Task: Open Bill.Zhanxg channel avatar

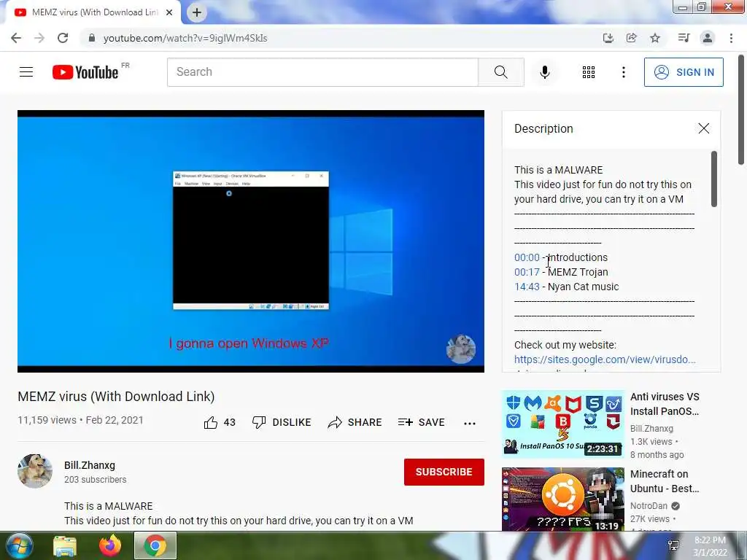Action: pos(35,471)
